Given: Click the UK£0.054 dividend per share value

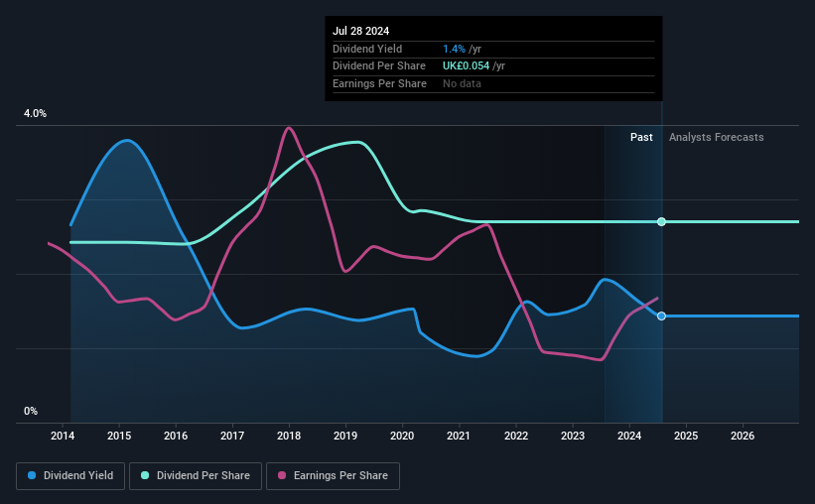Looking at the screenshot, I should click(466, 66).
